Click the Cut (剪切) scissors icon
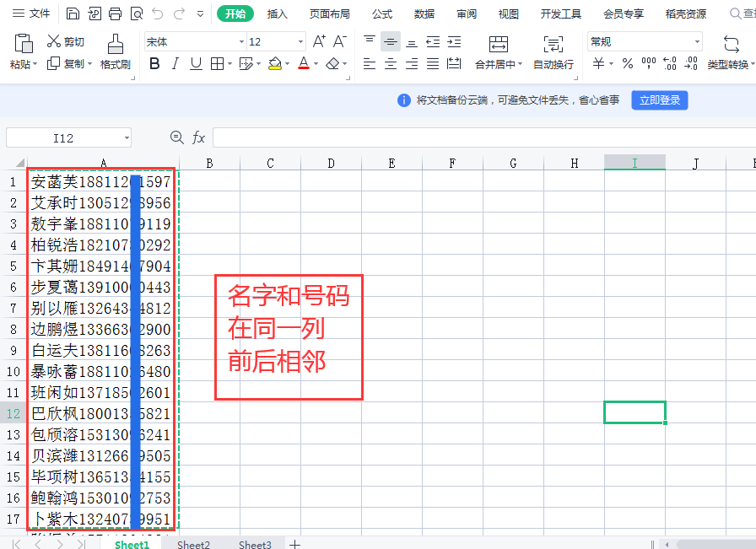 pyautogui.click(x=53, y=41)
